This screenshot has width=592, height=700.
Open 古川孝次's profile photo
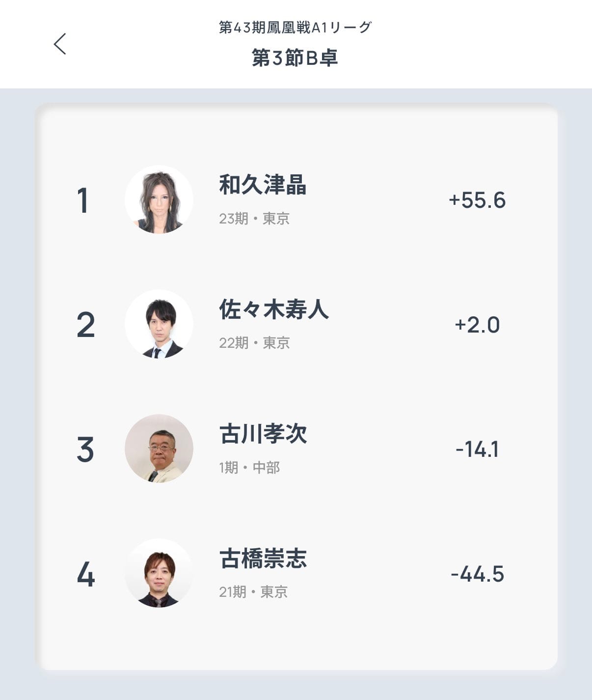coord(159,448)
